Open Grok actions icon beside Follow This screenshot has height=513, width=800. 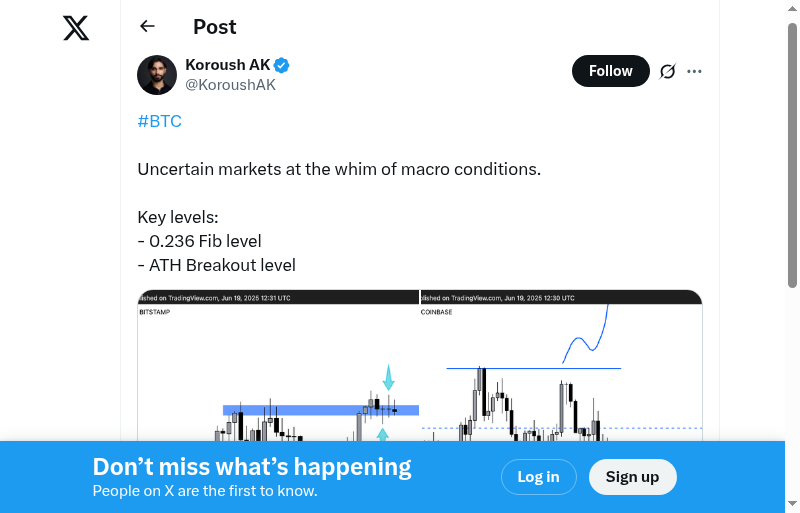click(x=667, y=71)
